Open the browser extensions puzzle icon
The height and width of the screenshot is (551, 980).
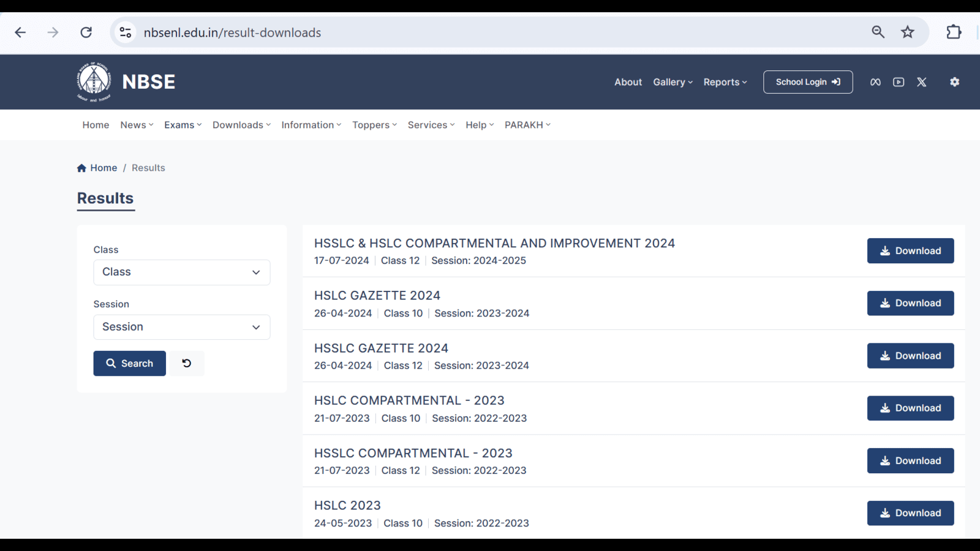click(954, 32)
